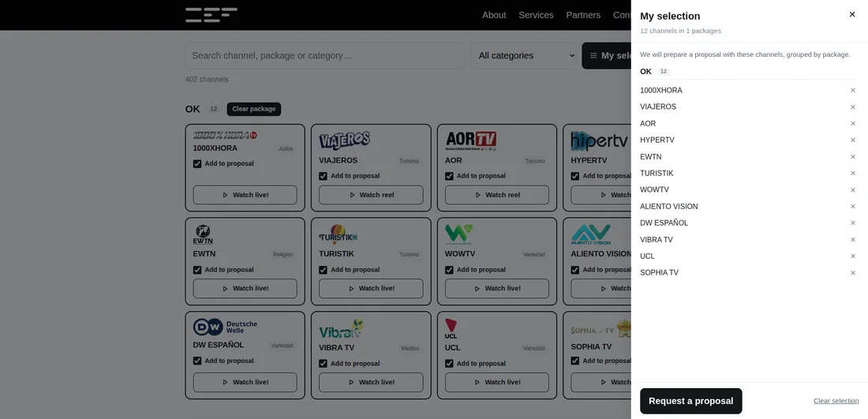Remove 1000XHORA from selection list
Viewport: 868px width, 419px height.
[x=852, y=90]
